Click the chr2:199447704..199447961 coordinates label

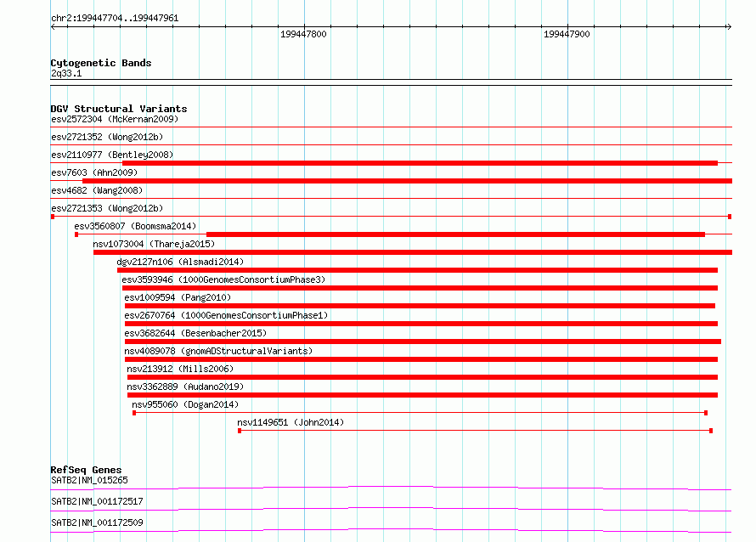click(x=115, y=19)
